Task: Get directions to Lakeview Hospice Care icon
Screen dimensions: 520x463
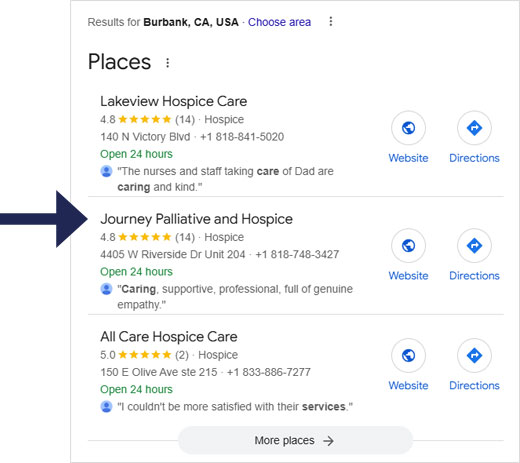Action: tap(474, 128)
